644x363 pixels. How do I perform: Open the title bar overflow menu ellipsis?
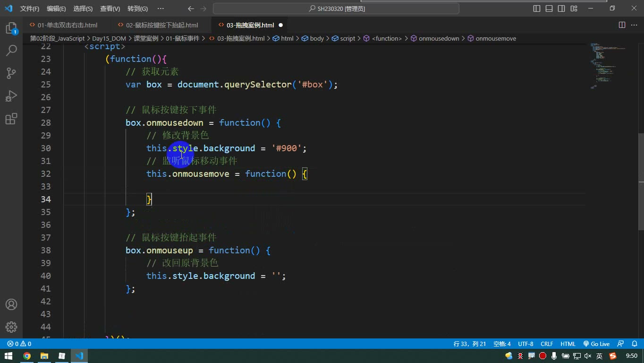click(x=161, y=9)
